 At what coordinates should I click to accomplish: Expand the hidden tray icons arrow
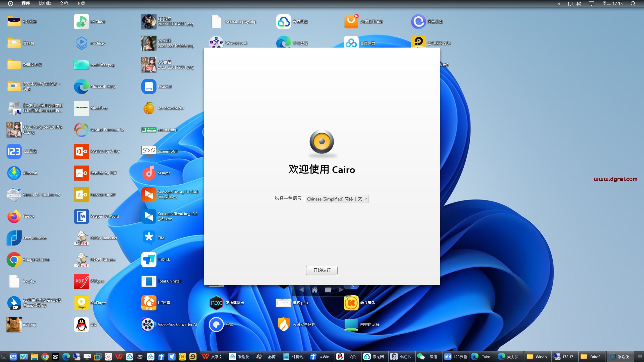[x=559, y=4]
